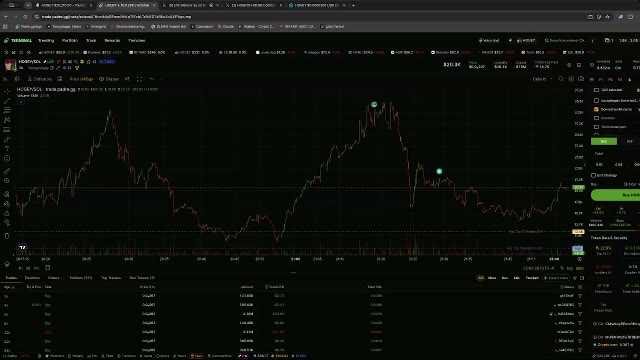Select the zoom in tool
The width and height of the screenshot is (640, 360).
pos(7,181)
